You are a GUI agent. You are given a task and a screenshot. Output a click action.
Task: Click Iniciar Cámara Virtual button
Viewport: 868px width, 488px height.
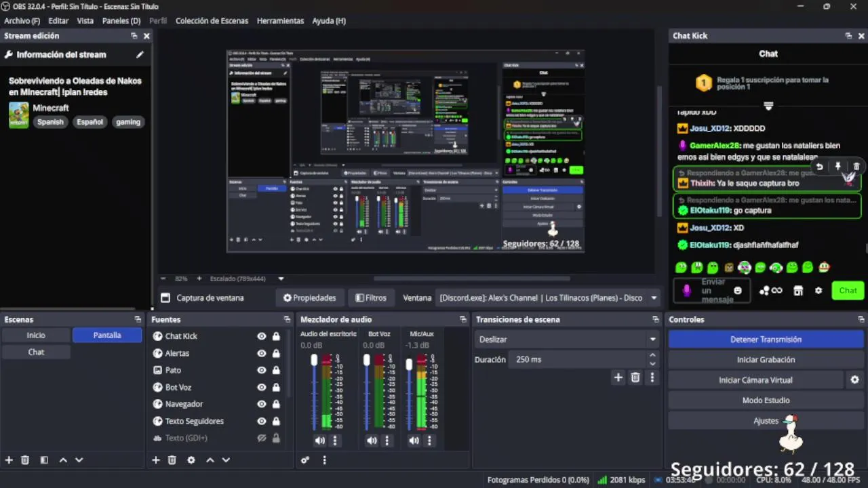pos(755,380)
